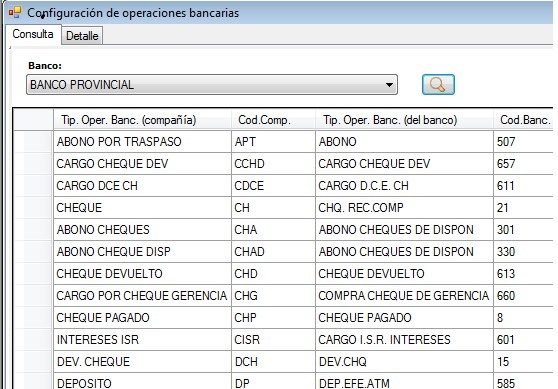The image size is (558, 389).
Task: Select the INTERESES ISR cell
Action: [142, 340]
